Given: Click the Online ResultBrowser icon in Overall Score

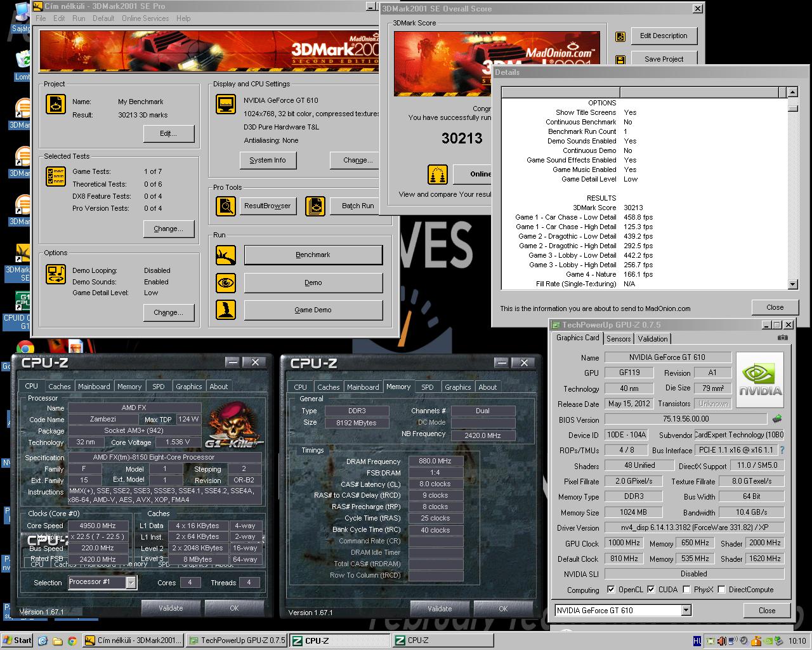Looking at the screenshot, I should click(438, 174).
